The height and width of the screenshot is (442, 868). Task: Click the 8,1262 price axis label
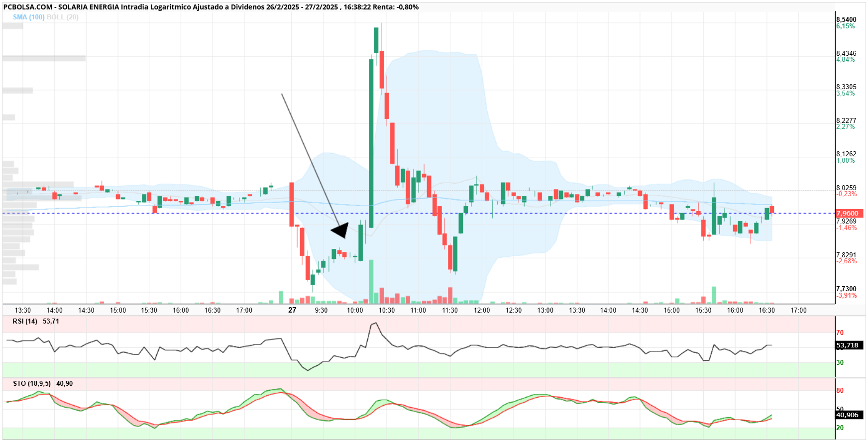846,154
